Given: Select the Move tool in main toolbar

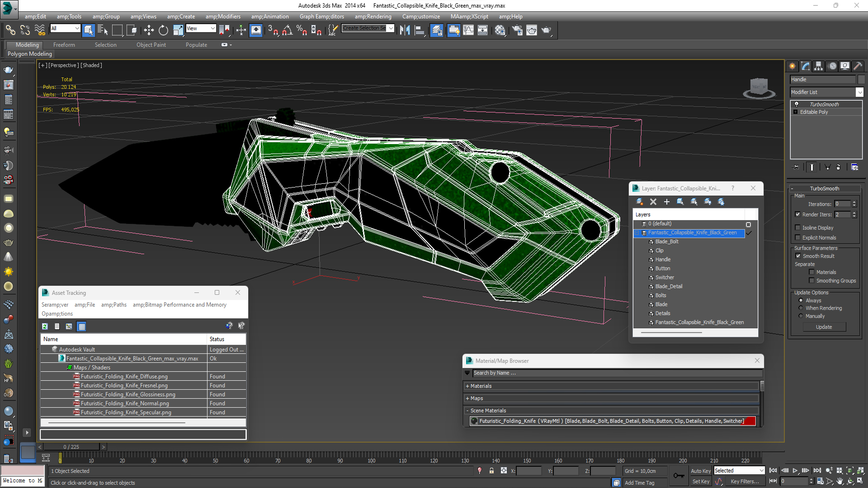Looking at the screenshot, I should [149, 30].
